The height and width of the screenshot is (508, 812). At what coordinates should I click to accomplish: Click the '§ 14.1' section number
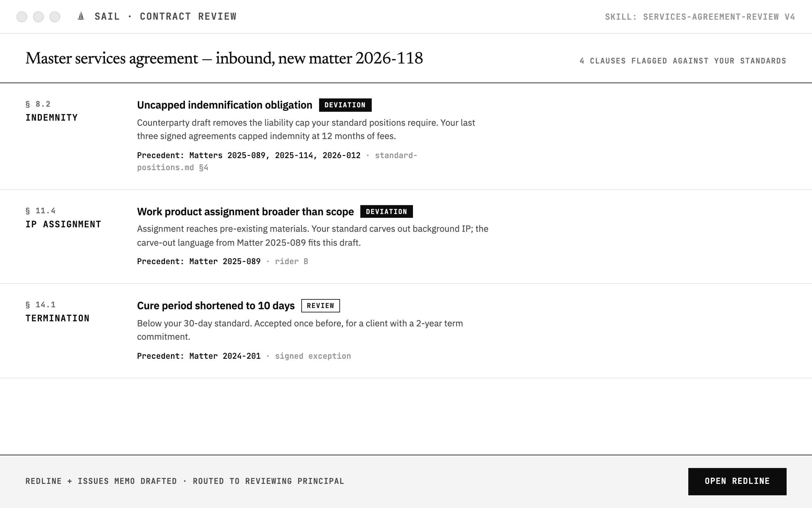tap(41, 305)
